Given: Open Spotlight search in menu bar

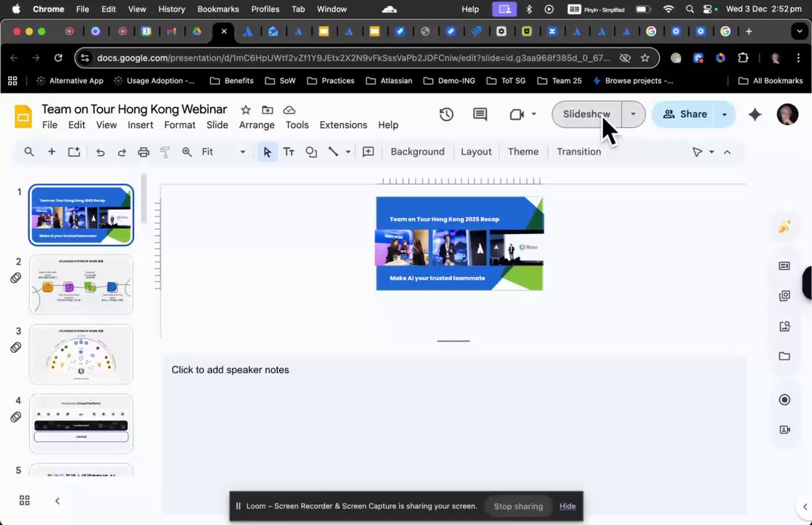Looking at the screenshot, I should (690, 9).
